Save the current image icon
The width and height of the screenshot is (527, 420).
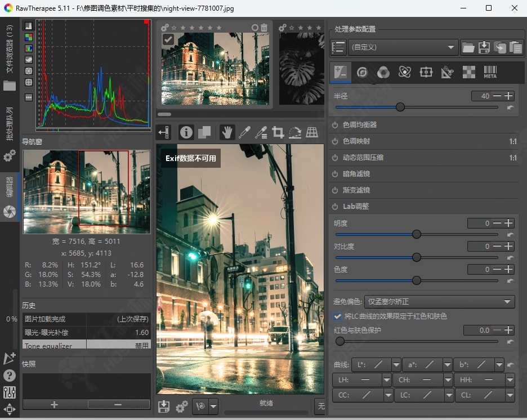tap(164, 406)
